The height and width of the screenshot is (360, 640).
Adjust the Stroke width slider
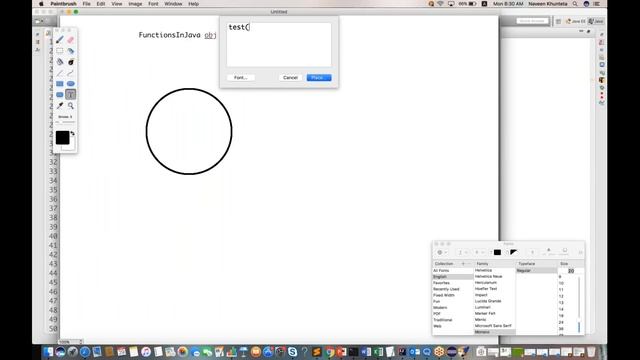[x=65, y=122]
